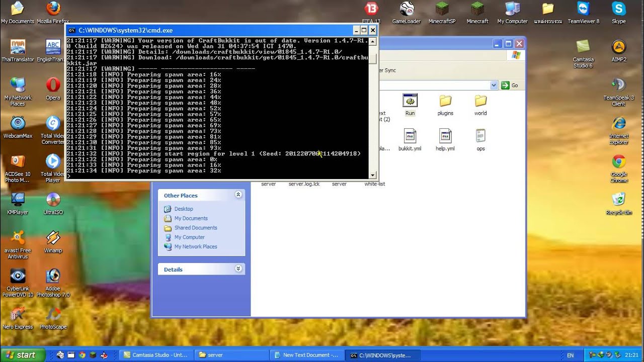
Task: Click the Windows start button
Action: pyautogui.click(x=23, y=355)
